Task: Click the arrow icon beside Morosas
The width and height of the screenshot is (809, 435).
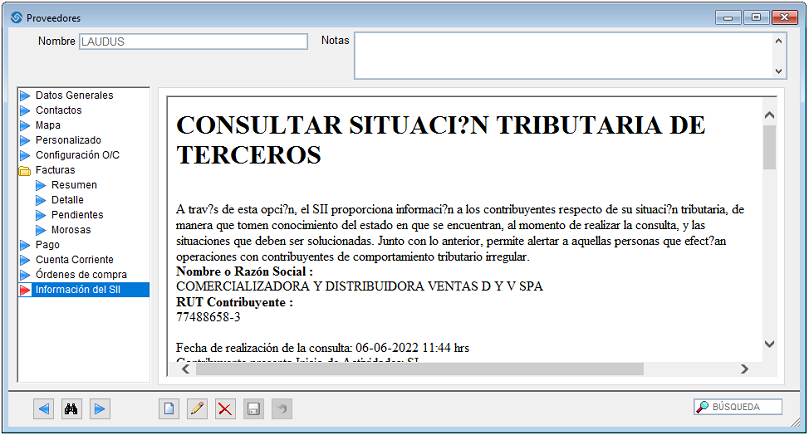Action: (41, 230)
